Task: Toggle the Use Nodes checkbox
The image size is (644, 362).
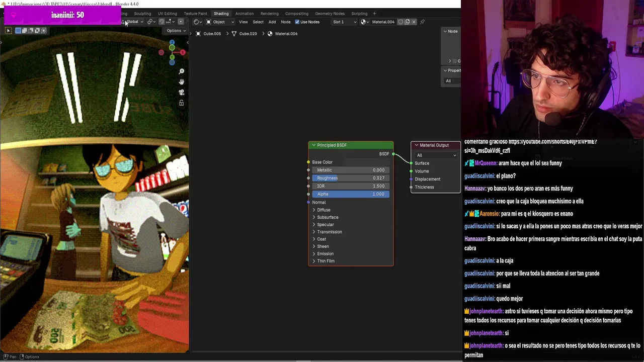Action: pos(297,22)
